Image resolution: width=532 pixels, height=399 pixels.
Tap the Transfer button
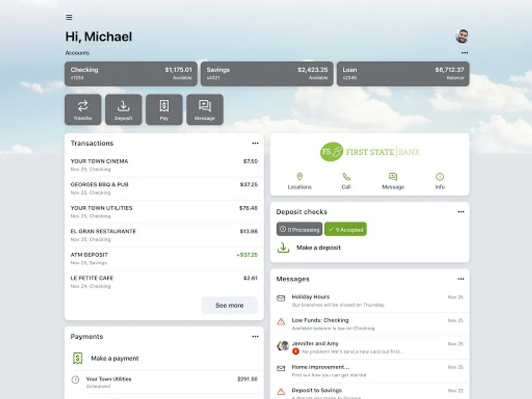83,110
